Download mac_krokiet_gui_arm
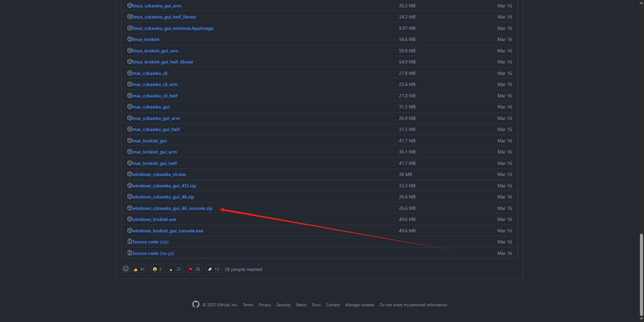 coord(155,152)
